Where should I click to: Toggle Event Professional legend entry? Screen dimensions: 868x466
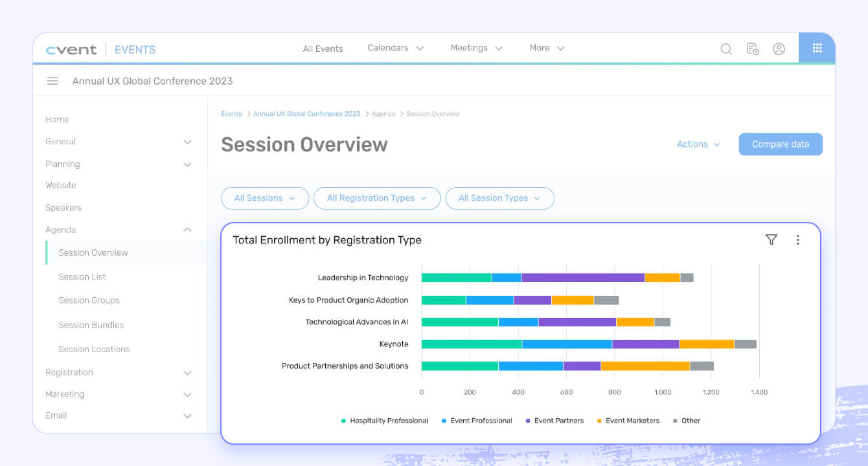[x=477, y=421]
